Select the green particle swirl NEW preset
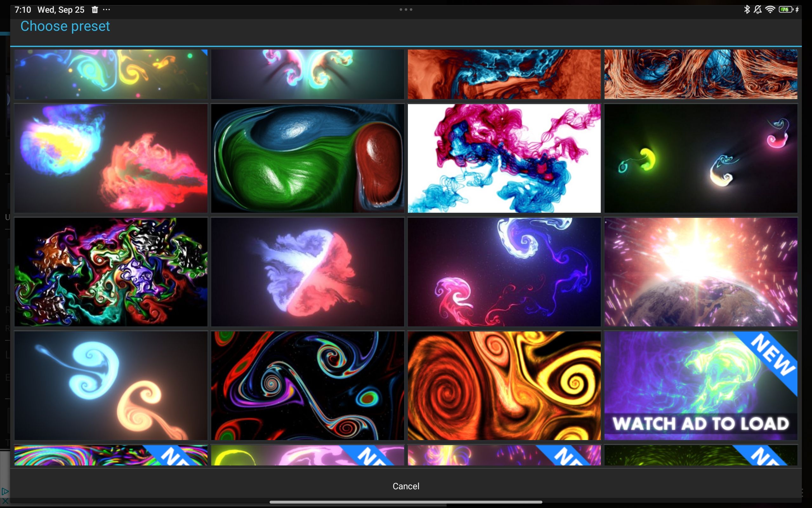 [701, 455]
